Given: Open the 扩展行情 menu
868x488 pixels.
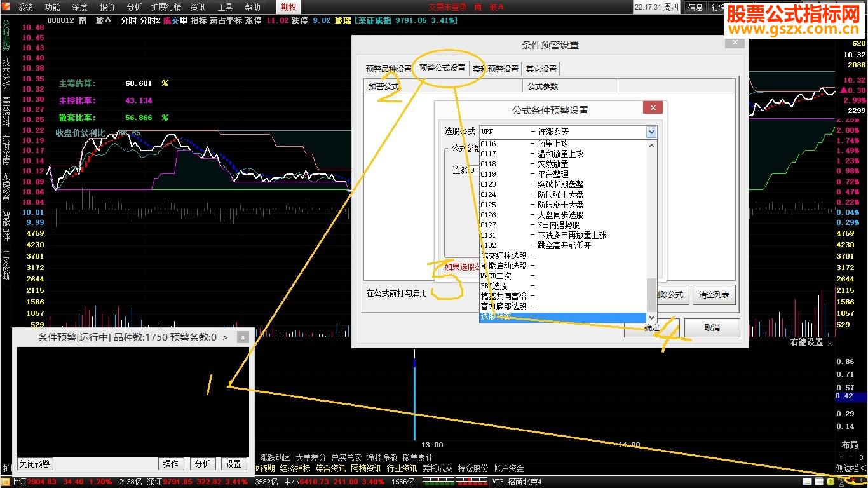Looking at the screenshot, I should tap(166, 8).
